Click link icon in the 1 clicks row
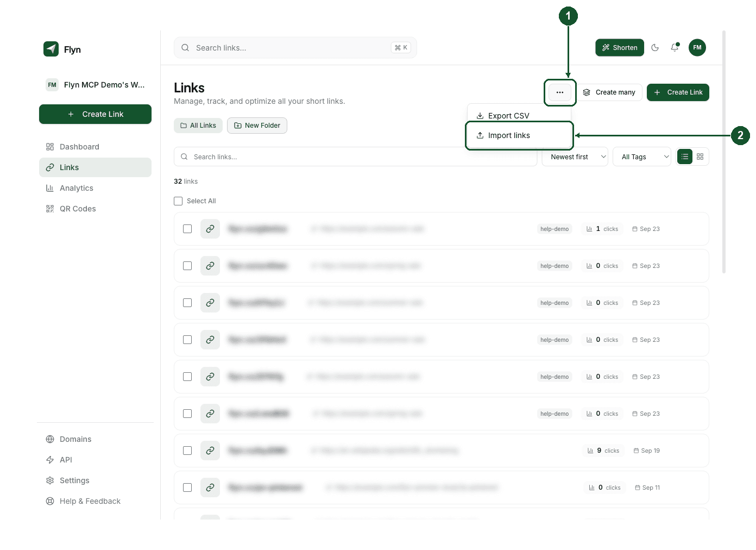The height and width of the screenshot is (550, 756). [x=210, y=229]
